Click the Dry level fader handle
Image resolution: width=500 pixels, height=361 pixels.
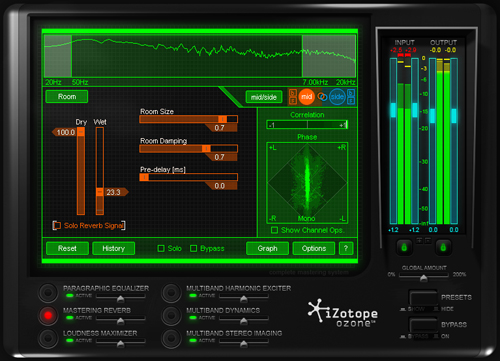tap(81, 132)
